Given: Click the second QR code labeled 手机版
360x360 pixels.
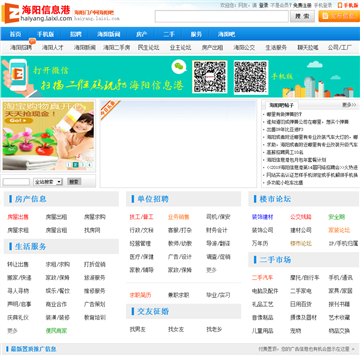Looking at the screenshot, I should tap(251, 77).
